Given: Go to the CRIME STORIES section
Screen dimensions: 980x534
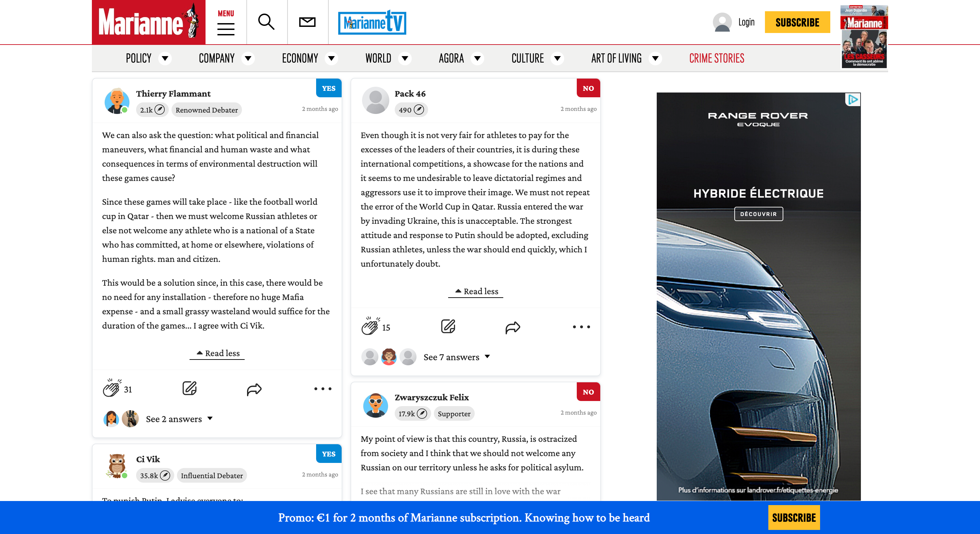Looking at the screenshot, I should pos(716,58).
